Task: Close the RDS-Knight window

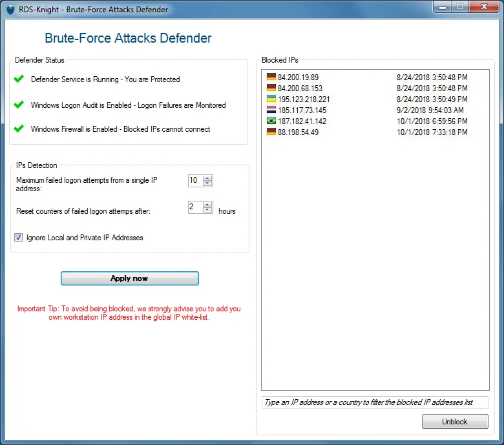Action: point(484,7)
